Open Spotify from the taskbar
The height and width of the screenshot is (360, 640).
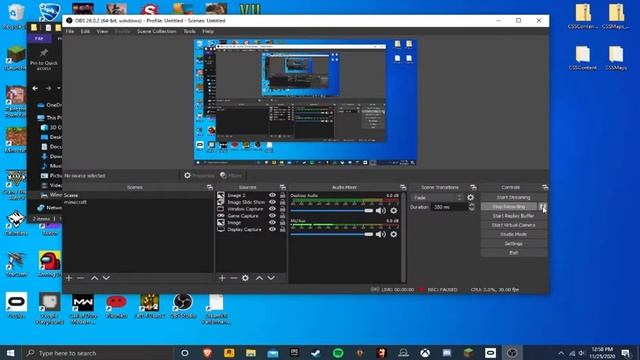coord(338,353)
